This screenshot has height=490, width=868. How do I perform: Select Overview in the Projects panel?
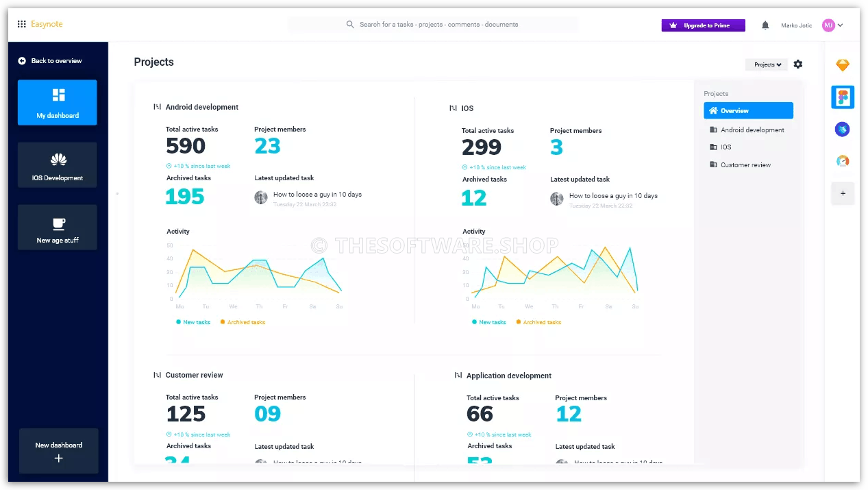[x=748, y=110]
